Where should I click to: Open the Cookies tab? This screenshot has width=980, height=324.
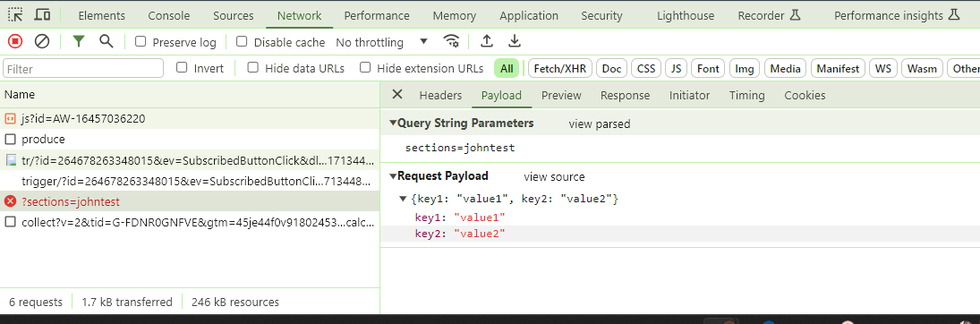[805, 95]
